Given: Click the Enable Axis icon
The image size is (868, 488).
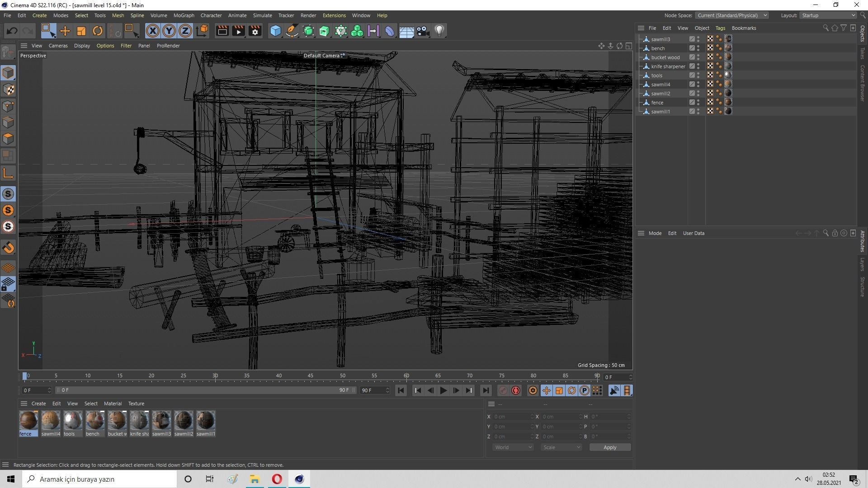Looking at the screenshot, I should [8, 173].
